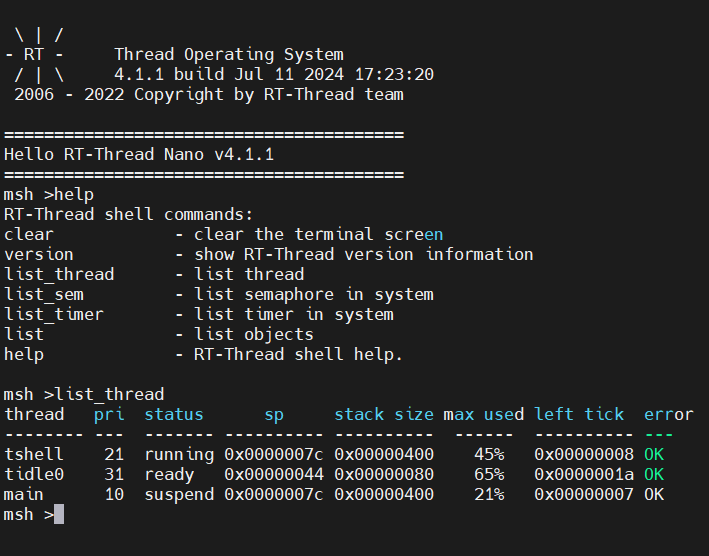Click the 'status' column header

(174, 414)
